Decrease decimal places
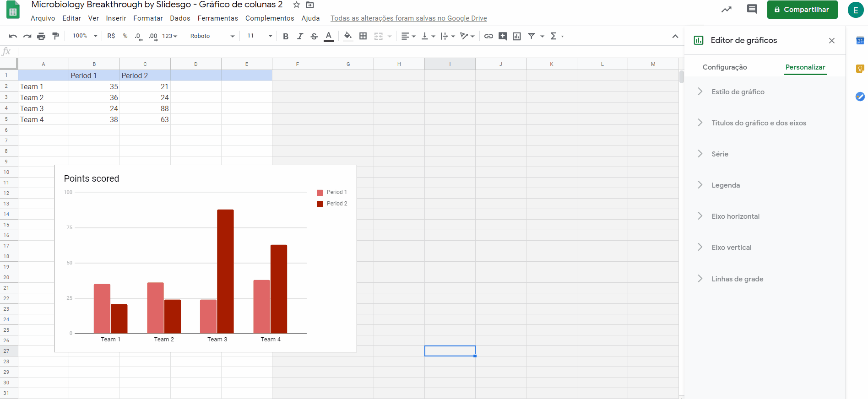The image size is (868, 399). pyautogui.click(x=138, y=36)
